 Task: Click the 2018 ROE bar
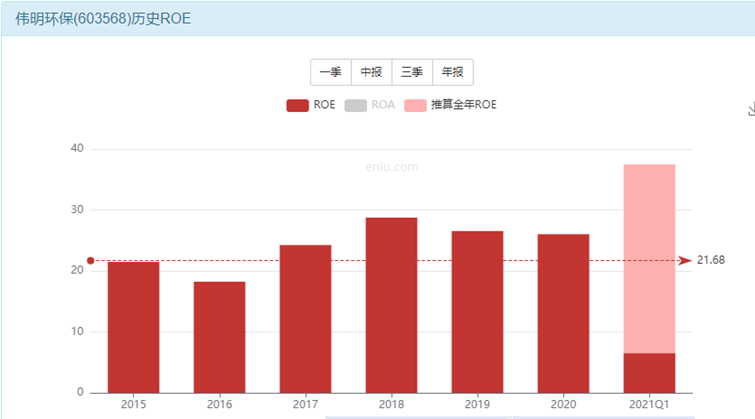(x=391, y=305)
